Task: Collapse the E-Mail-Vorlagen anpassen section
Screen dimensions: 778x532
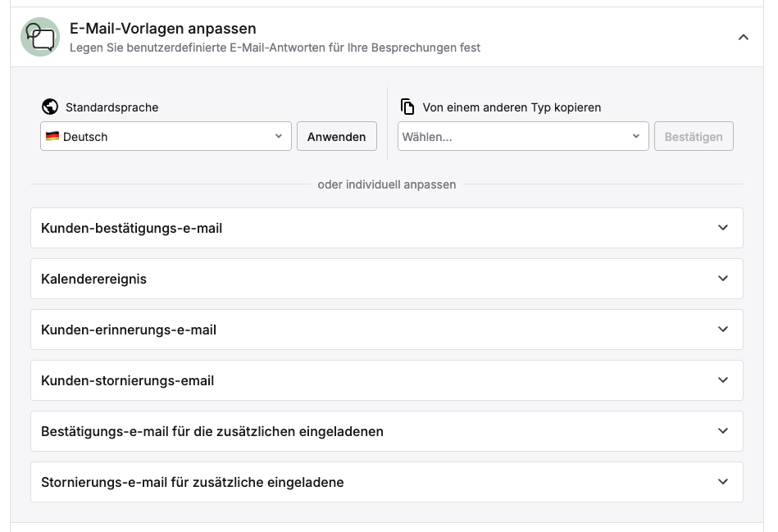Action: 744,37
